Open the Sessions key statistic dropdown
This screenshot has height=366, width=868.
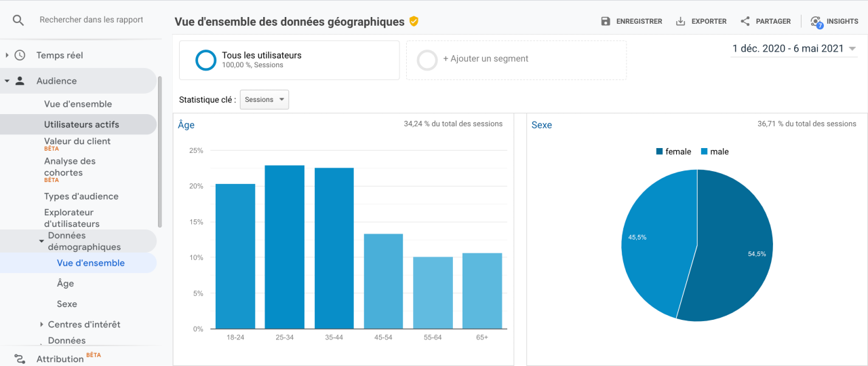(264, 99)
